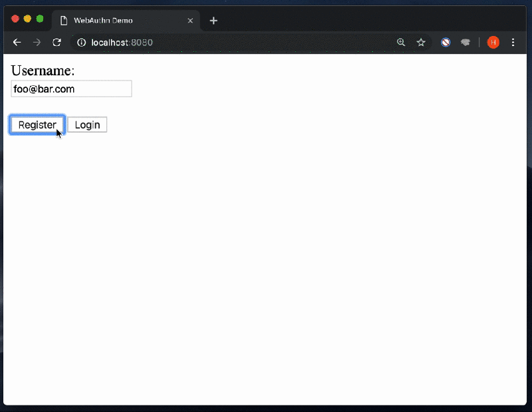Screen dimensions: 532x412
Task: Click the content-blocker extension icon
Action: [445, 42]
